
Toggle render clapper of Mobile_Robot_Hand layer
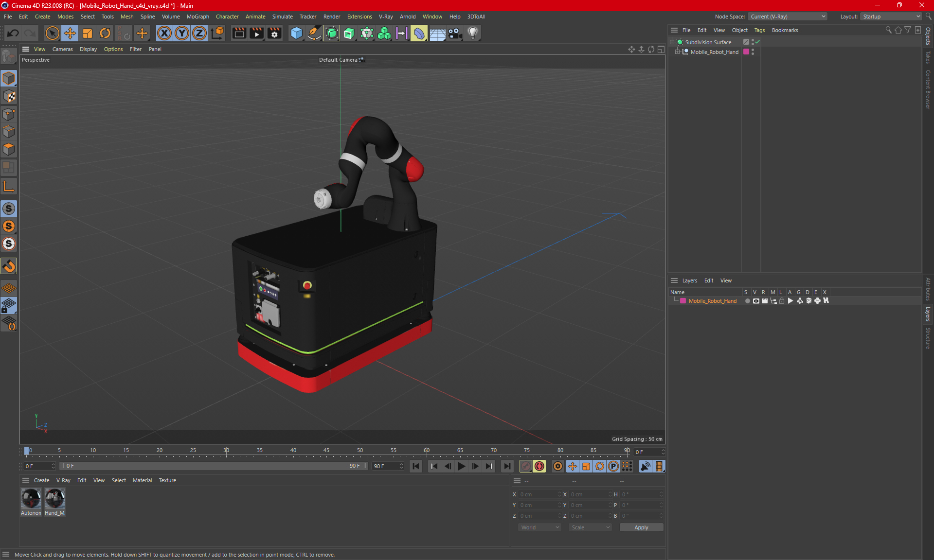click(x=765, y=301)
